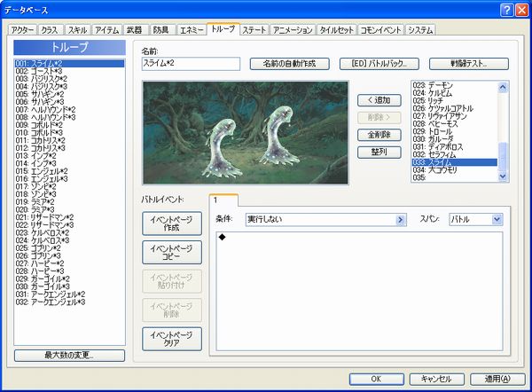Image resolution: width=532 pixels, height=392 pixels.
Task: Switch to the アニメーション tab
Action: (293, 30)
